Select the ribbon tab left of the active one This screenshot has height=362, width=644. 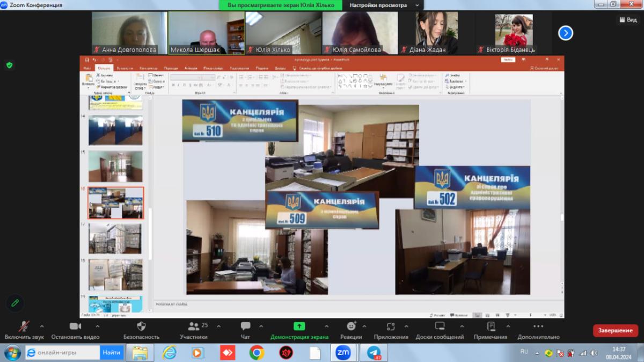tap(86, 68)
